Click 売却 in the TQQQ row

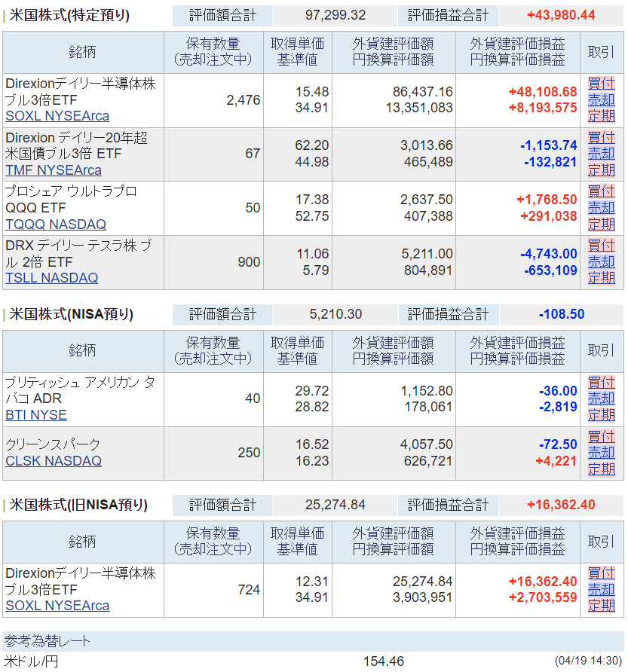[x=602, y=208]
